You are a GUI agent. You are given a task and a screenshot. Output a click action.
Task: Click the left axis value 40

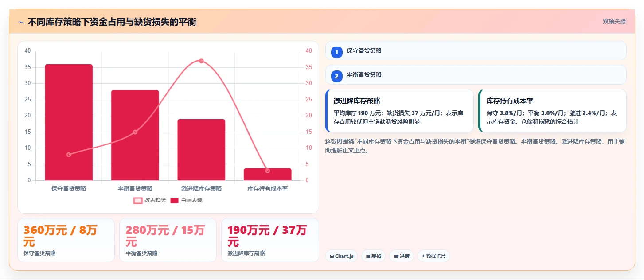27,51
